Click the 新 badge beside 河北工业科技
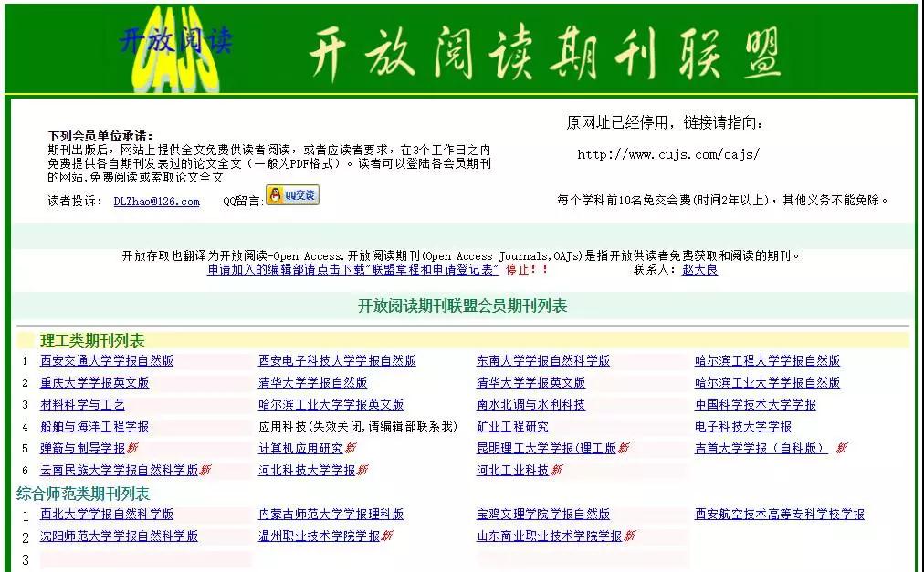 point(556,470)
